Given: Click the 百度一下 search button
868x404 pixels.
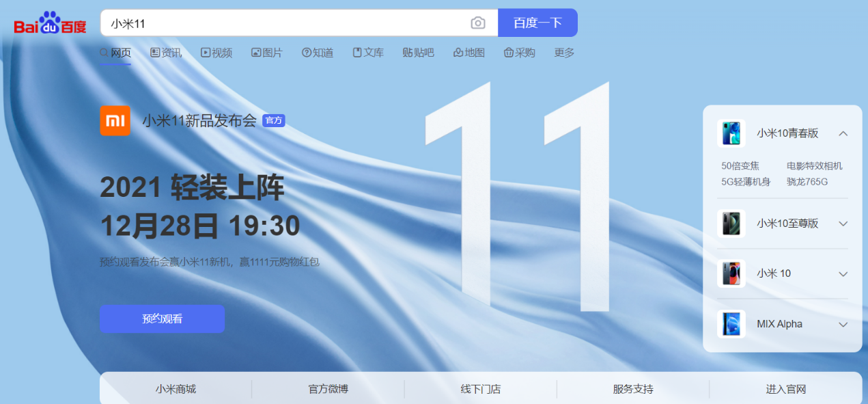Looking at the screenshot, I should (537, 23).
